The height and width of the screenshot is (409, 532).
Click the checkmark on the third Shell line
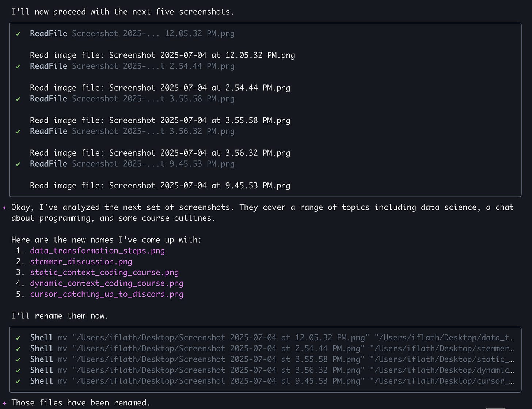(x=18, y=359)
